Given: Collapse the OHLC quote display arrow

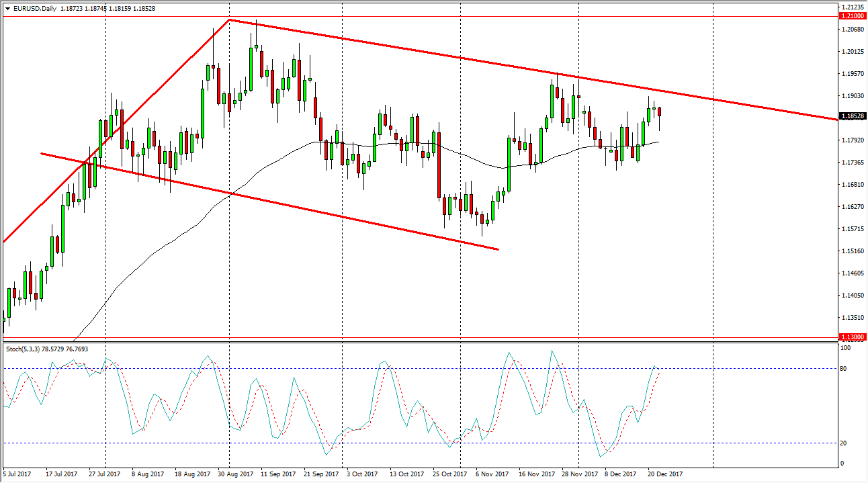Looking at the screenshot, I should [x=7, y=8].
